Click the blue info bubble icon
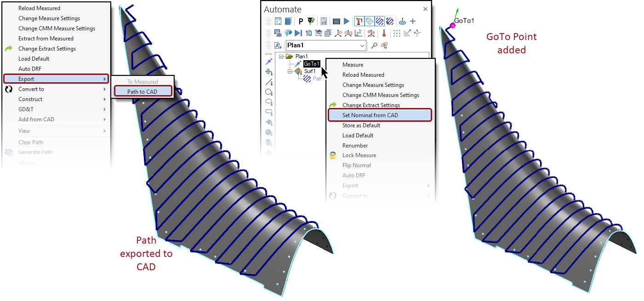 click(x=288, y=33)
